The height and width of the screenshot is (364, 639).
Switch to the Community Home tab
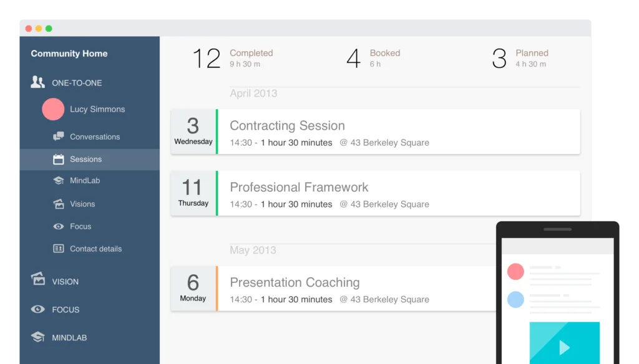click(69, 54)
